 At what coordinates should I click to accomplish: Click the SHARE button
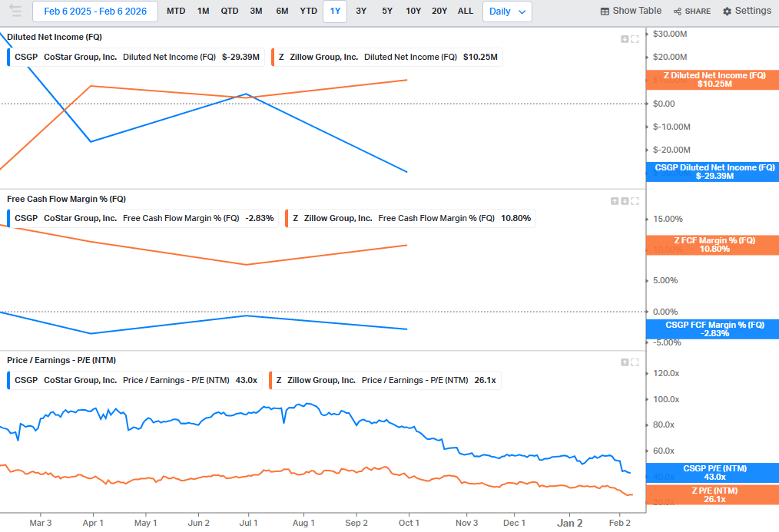(691, 12)
